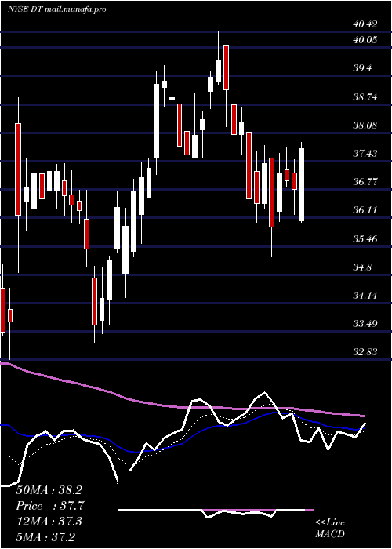Click the 34.8 price axis label
392x549 pixels.
click(362, 267)
